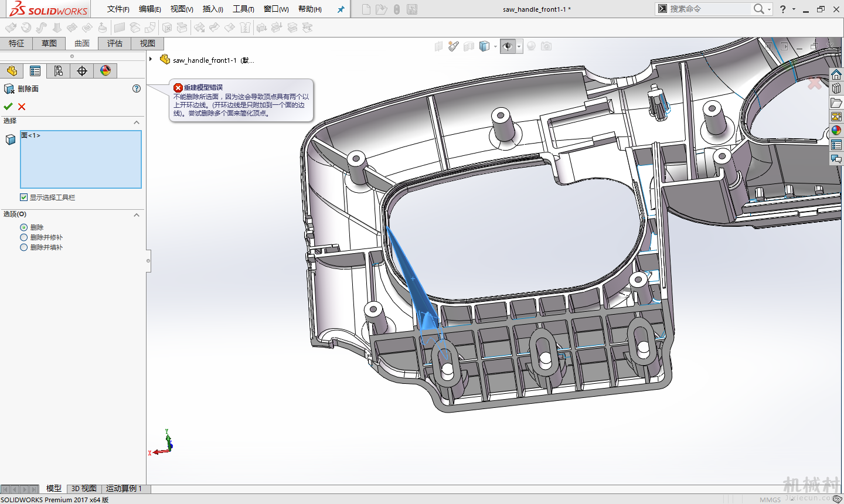
Task: Open the 编辑(E) menu
Action: (150, 9)
